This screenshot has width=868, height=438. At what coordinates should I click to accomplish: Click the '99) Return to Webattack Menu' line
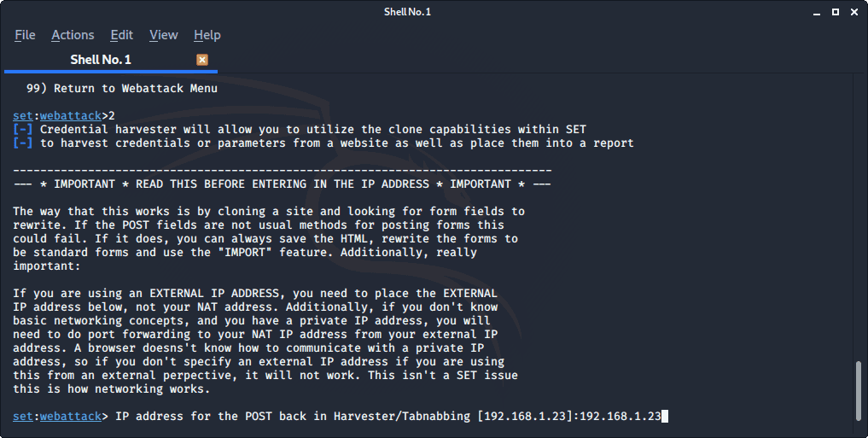(x=122, y=89)
